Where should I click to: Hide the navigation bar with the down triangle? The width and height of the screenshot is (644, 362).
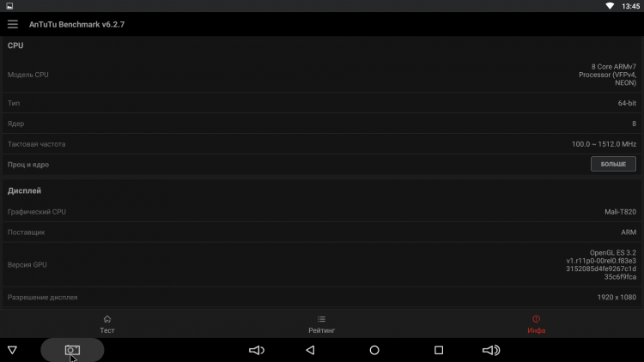pos(12,350)
